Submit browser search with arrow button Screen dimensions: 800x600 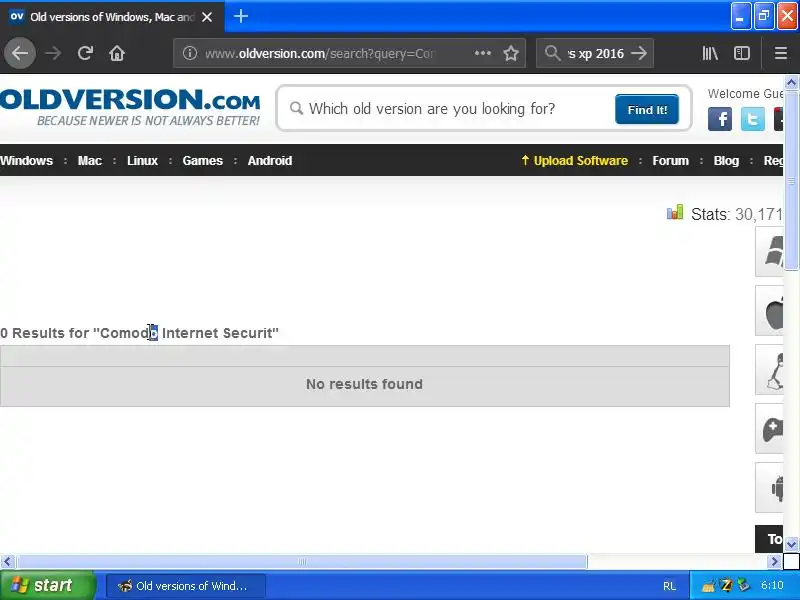coord(639,53)
